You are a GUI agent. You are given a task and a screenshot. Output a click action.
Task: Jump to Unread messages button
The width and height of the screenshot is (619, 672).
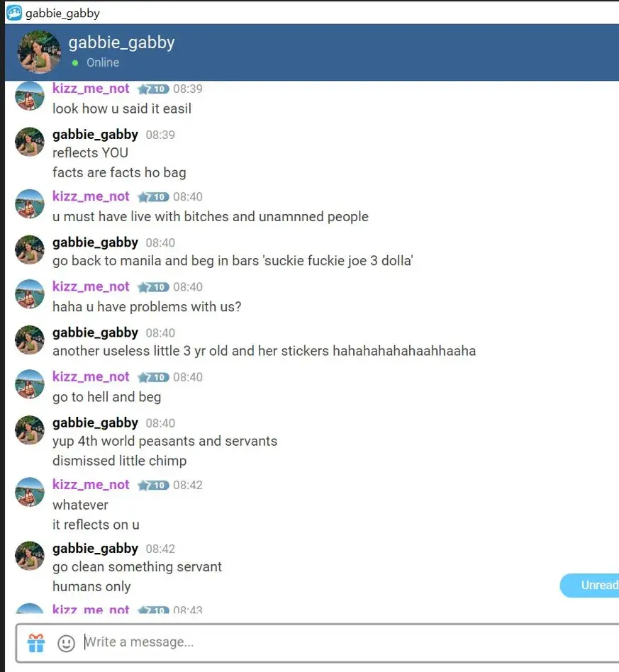tap(590, 585)
